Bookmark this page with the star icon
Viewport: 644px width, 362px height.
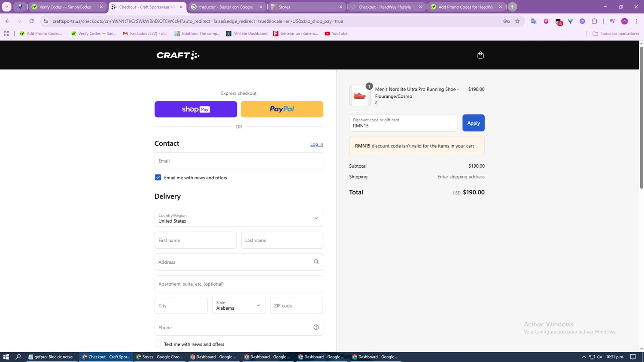[x=517, y=21]
